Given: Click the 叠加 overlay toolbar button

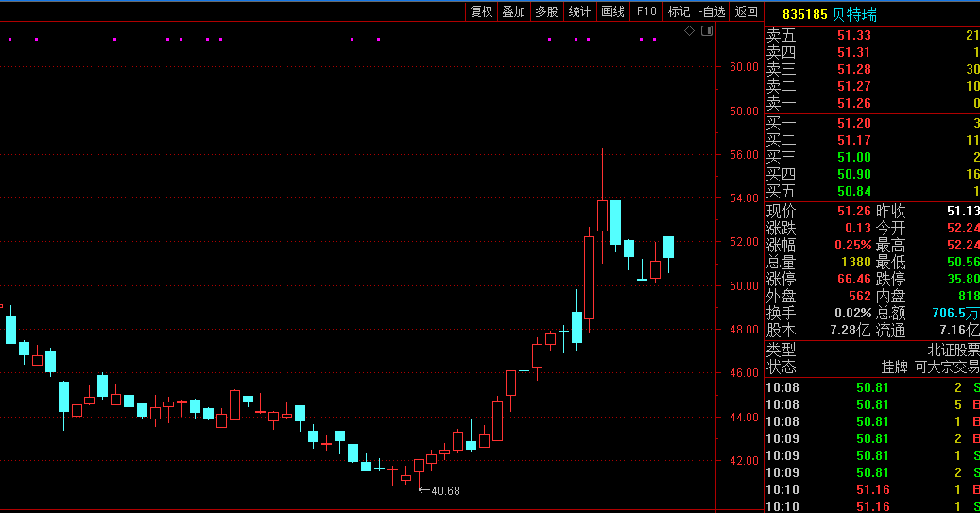Looking at the screenshot, I should coord(513,11).
